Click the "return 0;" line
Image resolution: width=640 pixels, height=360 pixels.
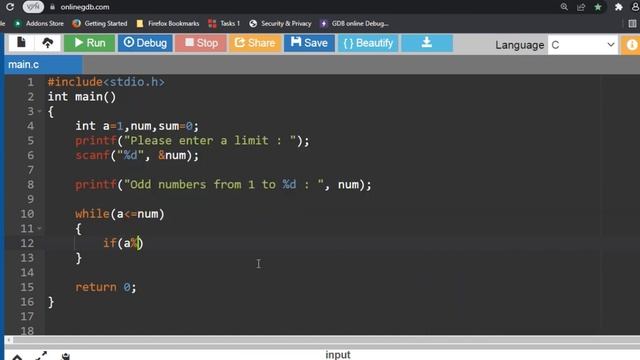tap(106, 287)
